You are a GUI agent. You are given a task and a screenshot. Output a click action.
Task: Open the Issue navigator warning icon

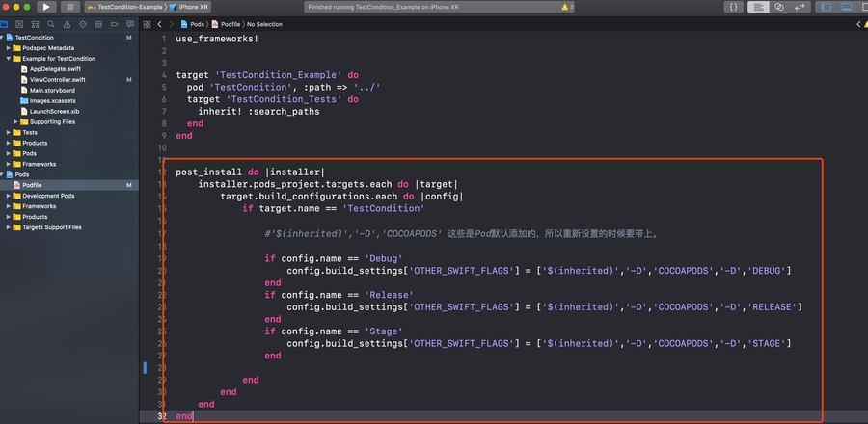68,24
